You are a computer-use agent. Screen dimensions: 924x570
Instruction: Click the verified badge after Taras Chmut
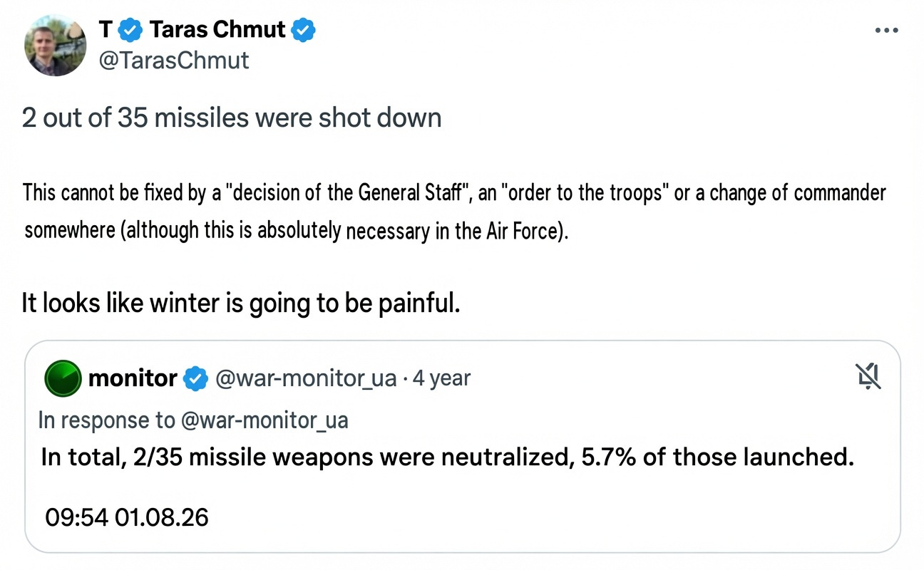[x=304, y=30]
